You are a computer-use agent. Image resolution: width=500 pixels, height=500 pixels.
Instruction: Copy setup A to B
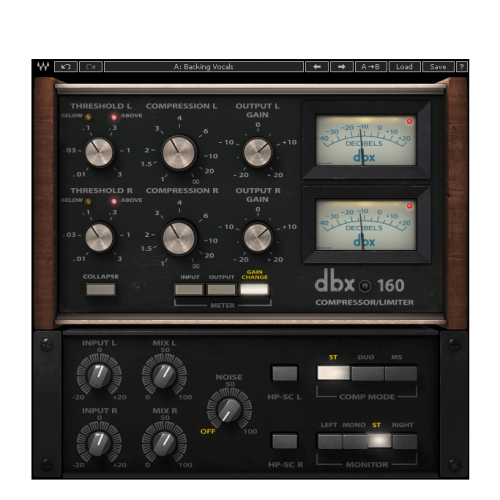pos(371,67)
